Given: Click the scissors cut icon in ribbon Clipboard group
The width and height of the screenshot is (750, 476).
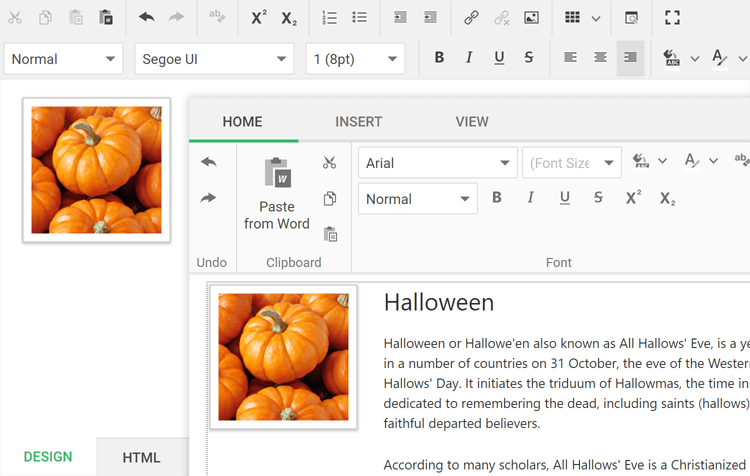Looking at the screenshot, I should (330, 163).
